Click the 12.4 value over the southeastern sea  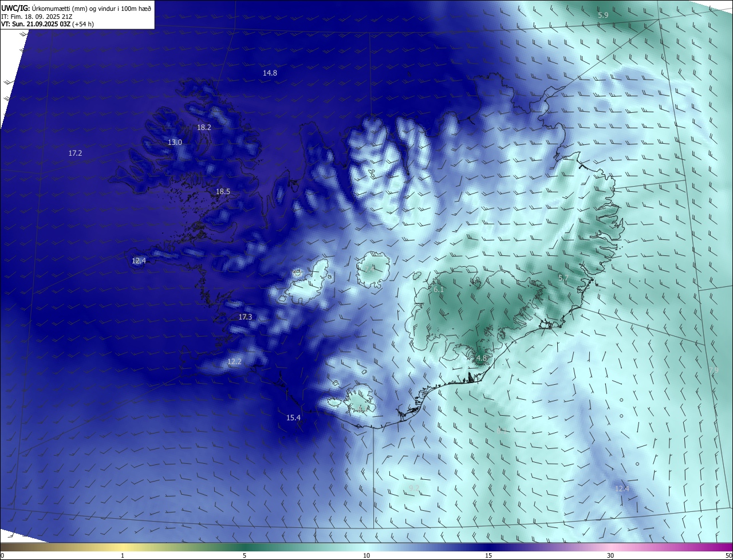tap(622, 489)
